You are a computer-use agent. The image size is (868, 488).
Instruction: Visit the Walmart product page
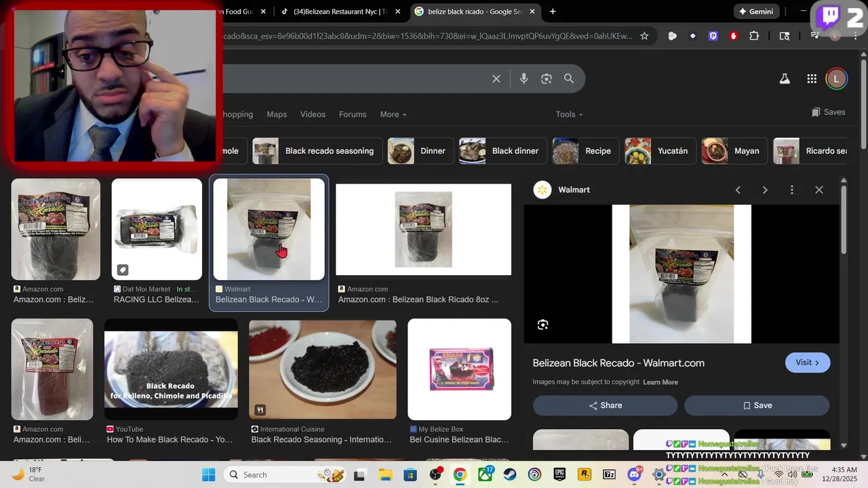(x=808, y=363)
